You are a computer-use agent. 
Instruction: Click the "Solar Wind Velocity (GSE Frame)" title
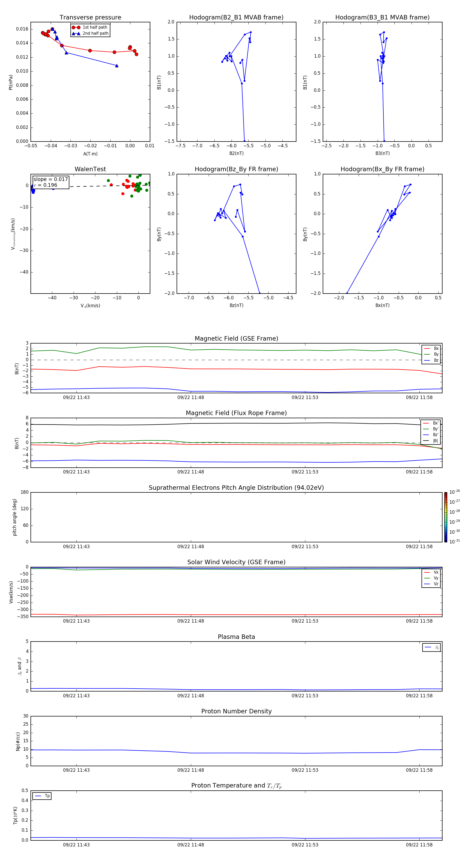(x=236, y=562)
